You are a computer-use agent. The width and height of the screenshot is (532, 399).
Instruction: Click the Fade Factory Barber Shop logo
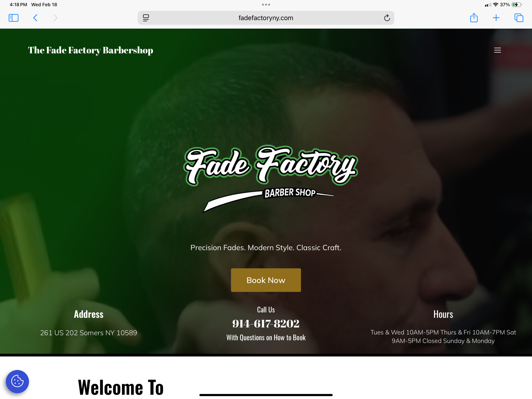pos(271,179)
